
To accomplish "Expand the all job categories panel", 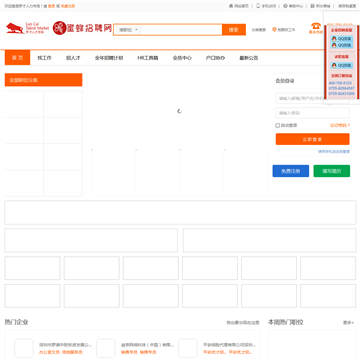I will point(43,80).
